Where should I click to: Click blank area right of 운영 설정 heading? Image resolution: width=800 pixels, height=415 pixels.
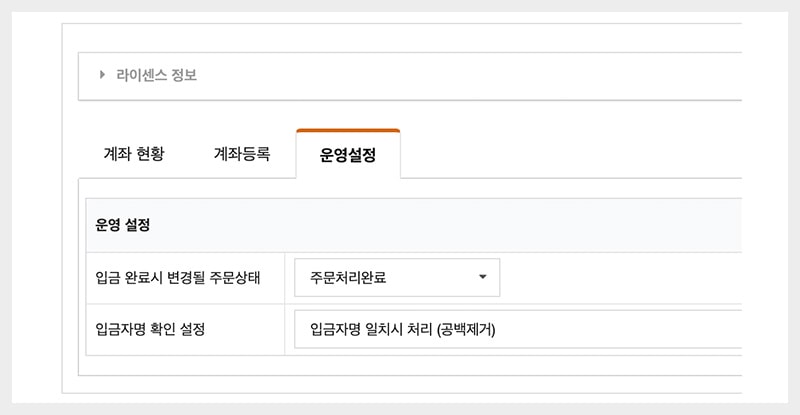450,225
